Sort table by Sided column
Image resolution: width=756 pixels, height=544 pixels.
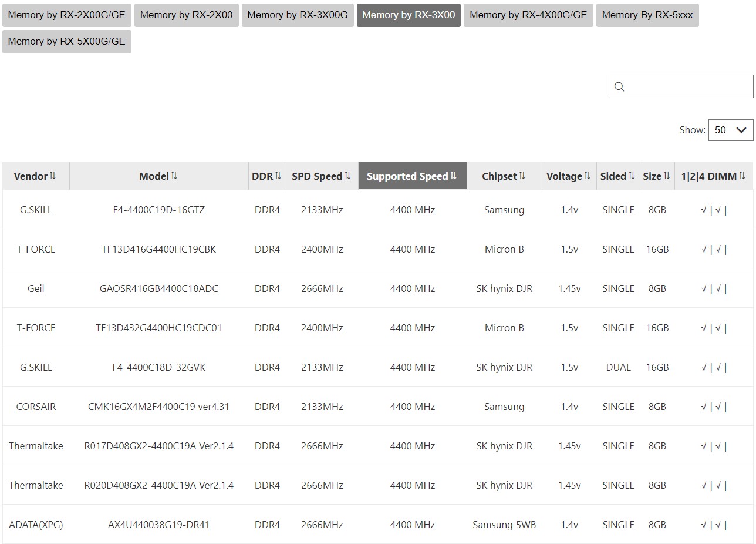pyautogui.click(x=618, y=176)
